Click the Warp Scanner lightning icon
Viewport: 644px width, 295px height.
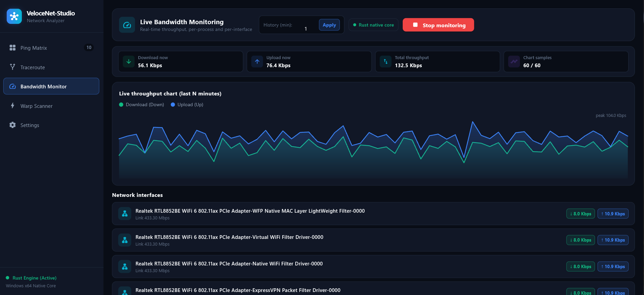tap(12, 106)
